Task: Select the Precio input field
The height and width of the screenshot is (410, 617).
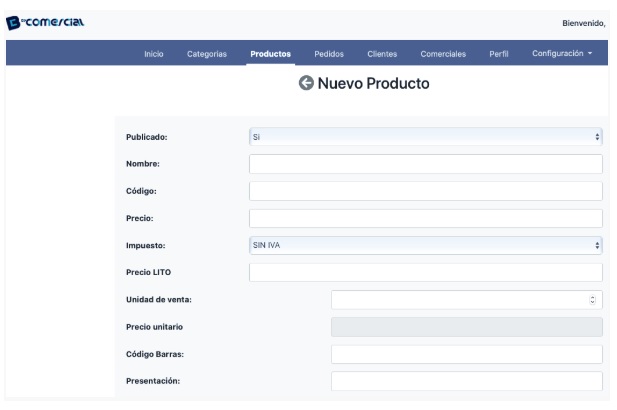Action: (x=426, y=218)
